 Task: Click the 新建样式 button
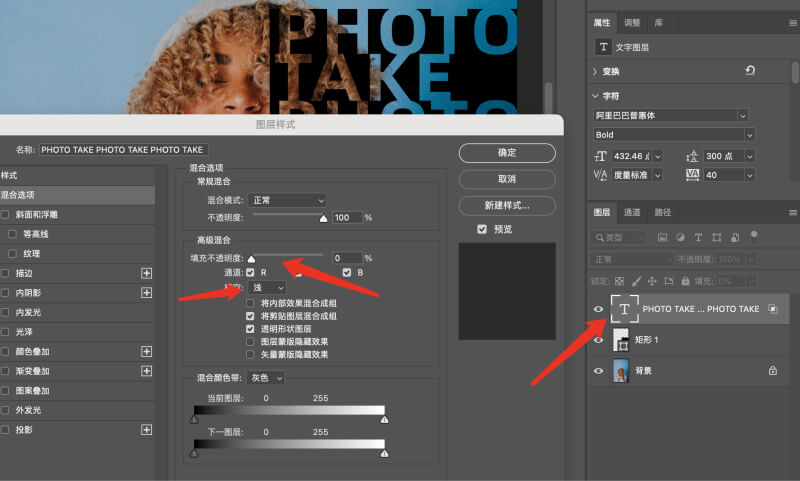[x=506, y=205]
